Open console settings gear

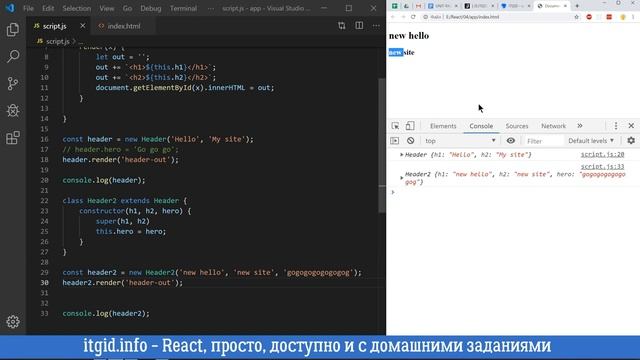631,141
